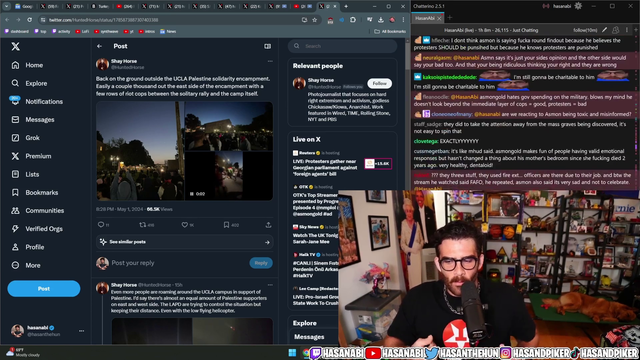640x360 pixels.
Task: Open Chrome extensions puzzle icon
Action: pos(353,20)
